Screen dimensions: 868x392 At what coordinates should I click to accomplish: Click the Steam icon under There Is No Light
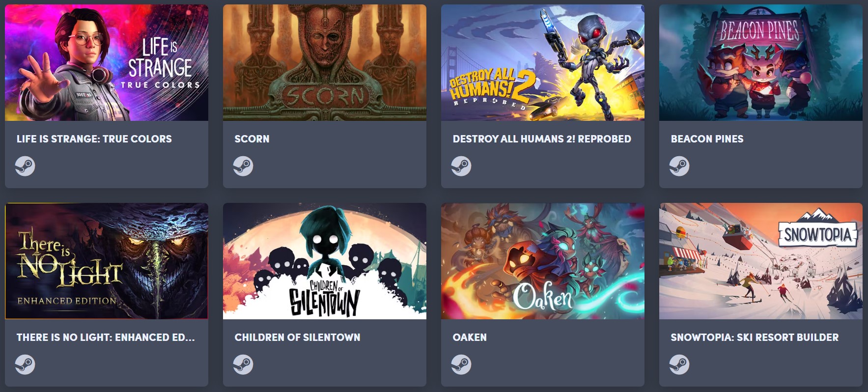coord(25,364)
